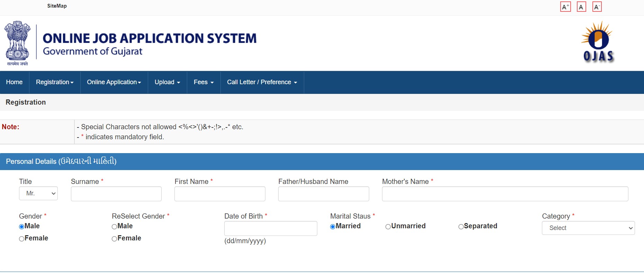The height and width of the screenshot is (274, 644).
Task: Open the Title dropdown showing Mr.
Action: point(38,193)
